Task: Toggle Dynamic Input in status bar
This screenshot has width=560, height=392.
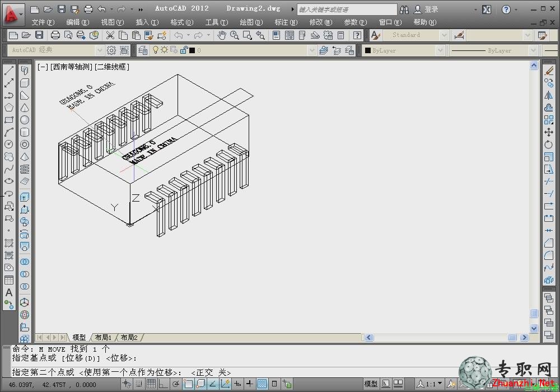Action: (237, 384)
